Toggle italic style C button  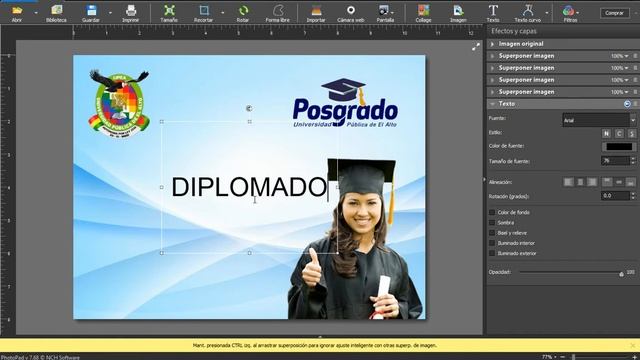[x=619, y=133]
